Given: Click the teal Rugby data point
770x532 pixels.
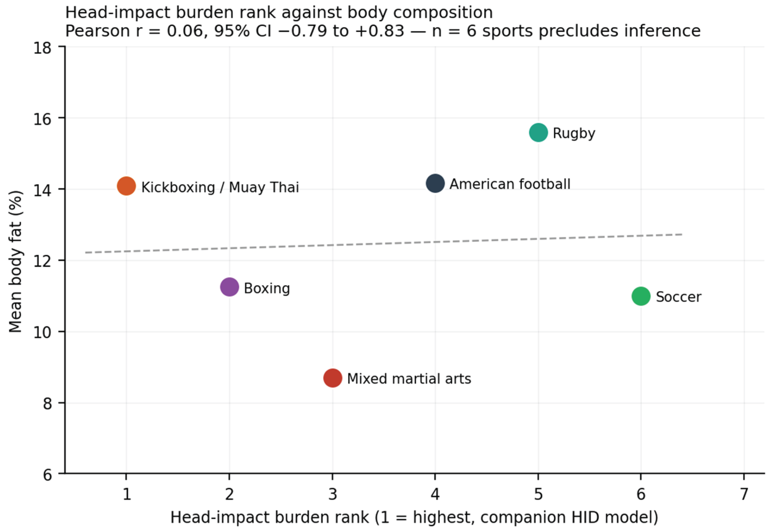Looking at the screenshot, I should (538, 132).
